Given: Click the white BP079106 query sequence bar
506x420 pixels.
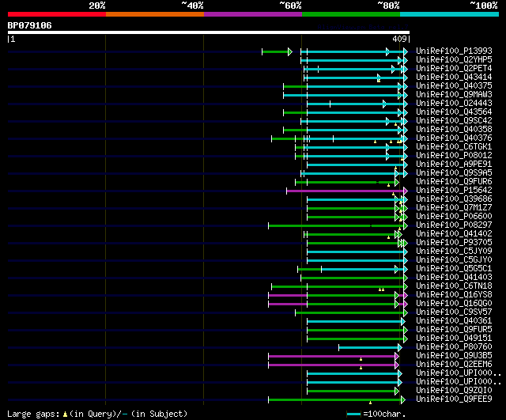Looking at the screenshot, I should pyautogui.click(x=209, y=32).
